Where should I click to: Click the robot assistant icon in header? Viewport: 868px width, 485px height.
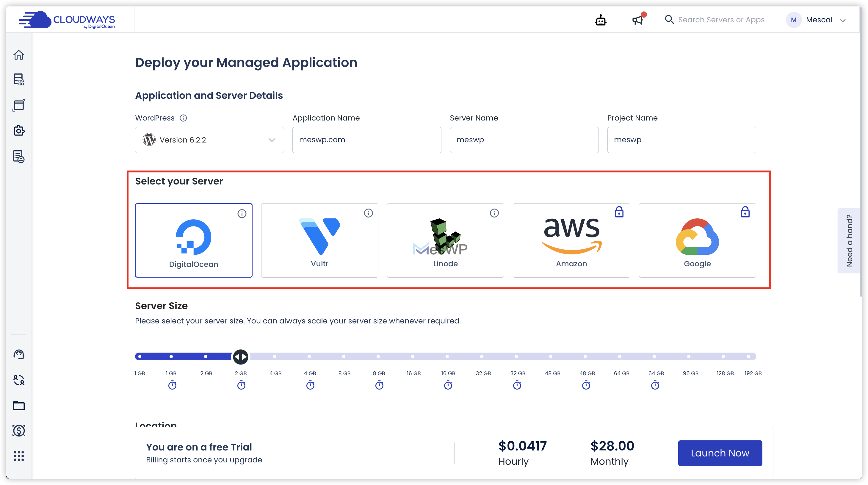(x=601, y=20)
